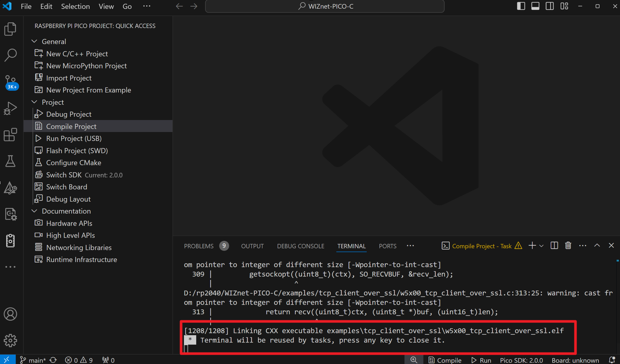This screenshot has height=364, width=620.
Task: Open the View menu
Action: coord(106,6)
